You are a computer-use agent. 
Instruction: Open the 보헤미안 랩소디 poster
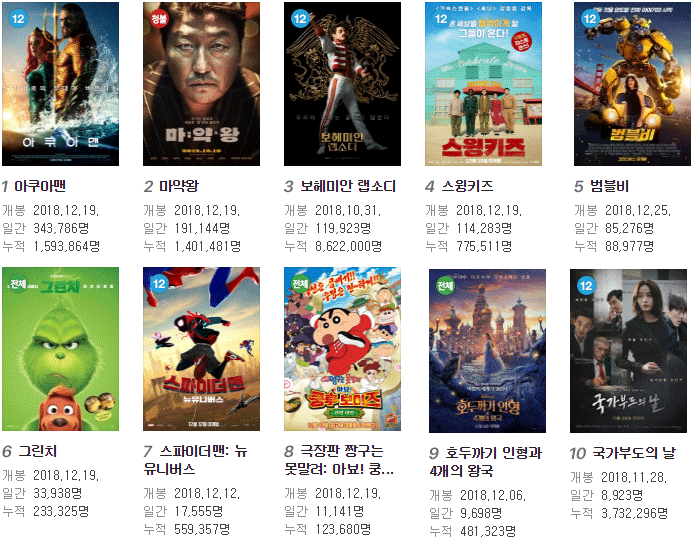tap(342, 84)
